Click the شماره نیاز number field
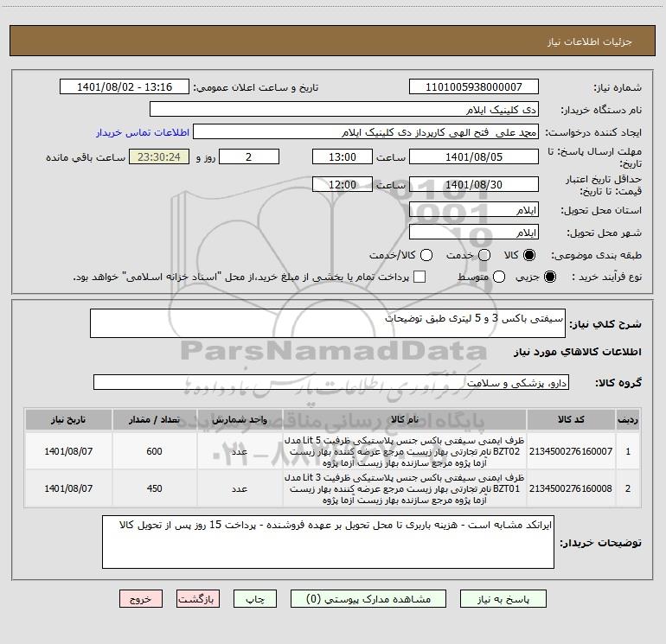The height and width of the screenshot is (644, 666). (474, 86)
